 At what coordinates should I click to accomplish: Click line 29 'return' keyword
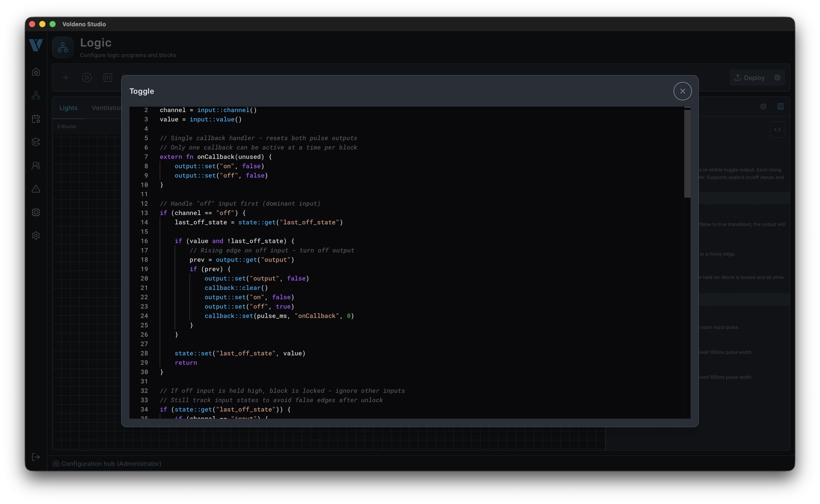coord(186,362)
